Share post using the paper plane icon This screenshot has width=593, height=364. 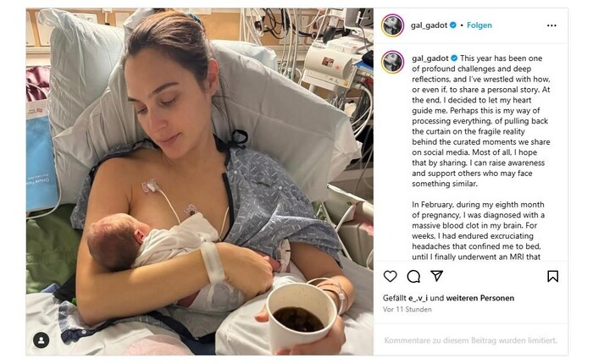point(437,276)
